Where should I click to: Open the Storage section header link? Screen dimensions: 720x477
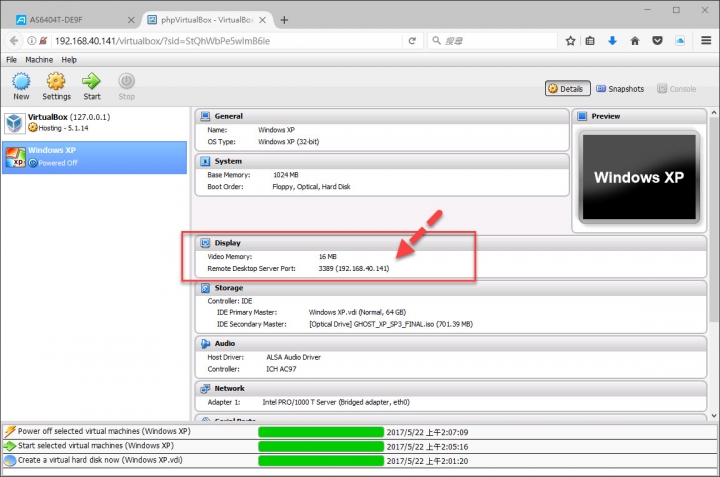click(x=229, y=288)
